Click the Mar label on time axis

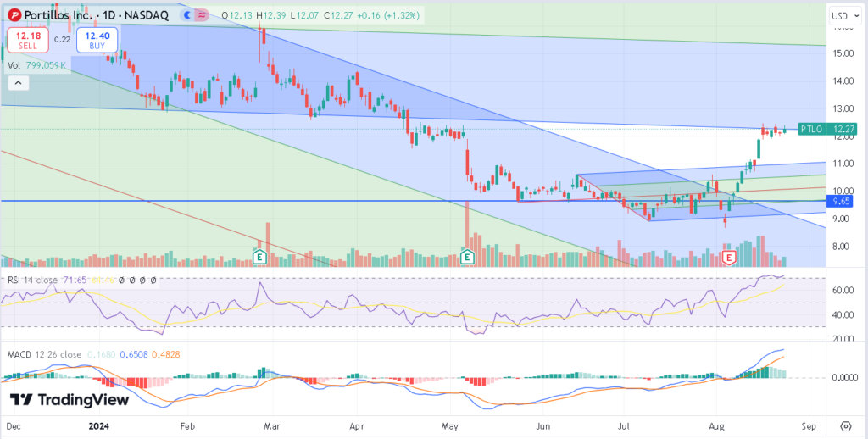pyautogui.click(x=271, y=427)
